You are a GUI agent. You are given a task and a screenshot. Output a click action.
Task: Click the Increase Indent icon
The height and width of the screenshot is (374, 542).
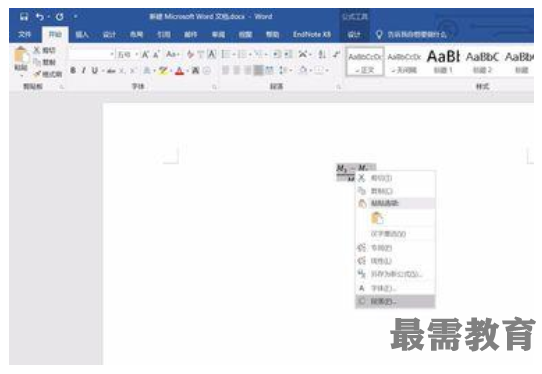pos(288,54)
